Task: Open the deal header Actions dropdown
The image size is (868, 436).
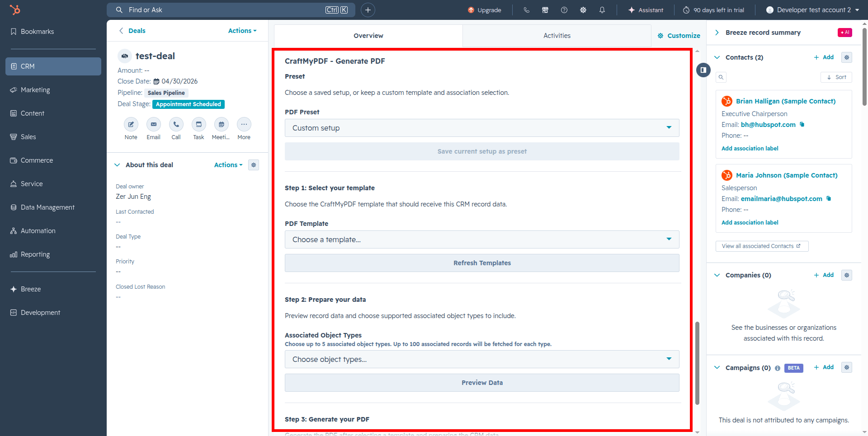Action: 242,31
